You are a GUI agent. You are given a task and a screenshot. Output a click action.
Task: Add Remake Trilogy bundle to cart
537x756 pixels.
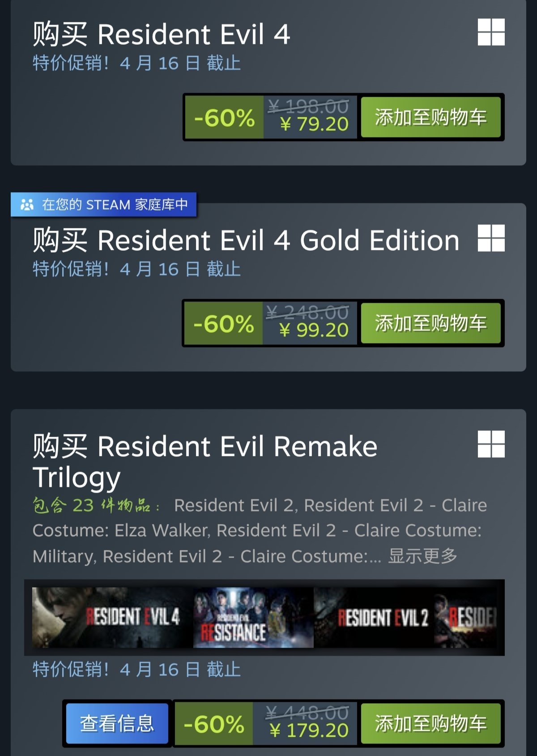click(430, 723)
